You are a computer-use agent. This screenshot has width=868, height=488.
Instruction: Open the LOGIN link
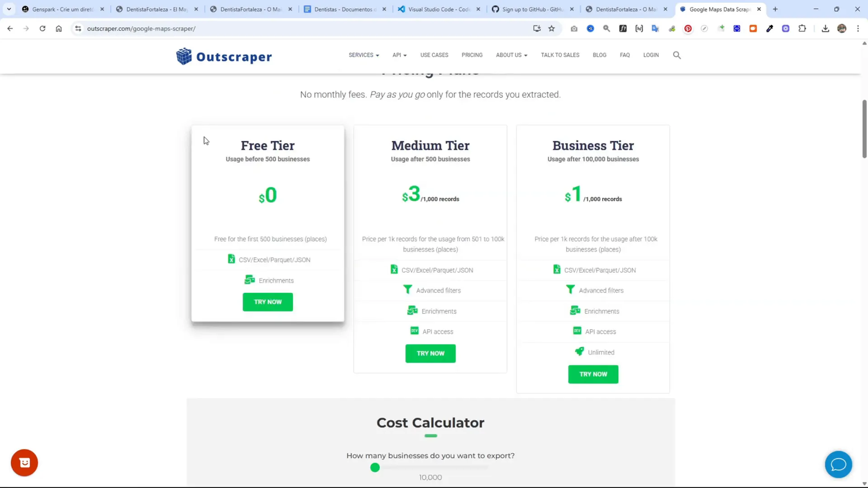(x=650, y=55)
